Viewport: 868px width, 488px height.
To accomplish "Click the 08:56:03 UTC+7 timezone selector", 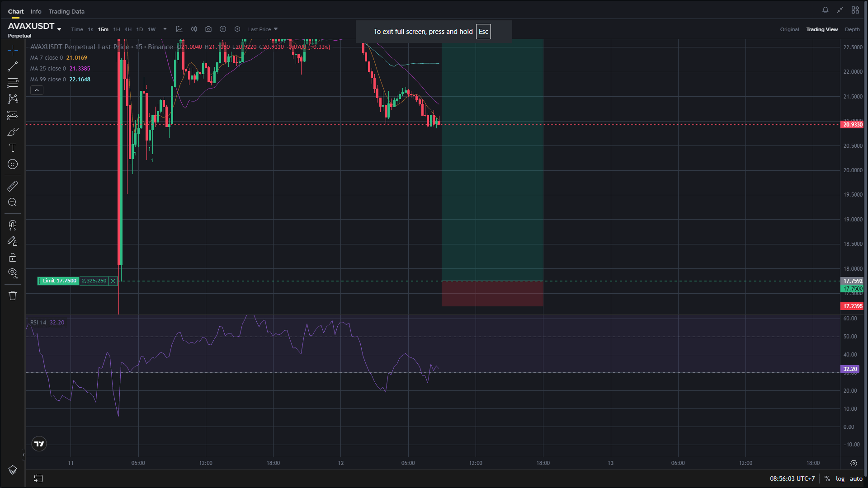I will pos(792,479).
